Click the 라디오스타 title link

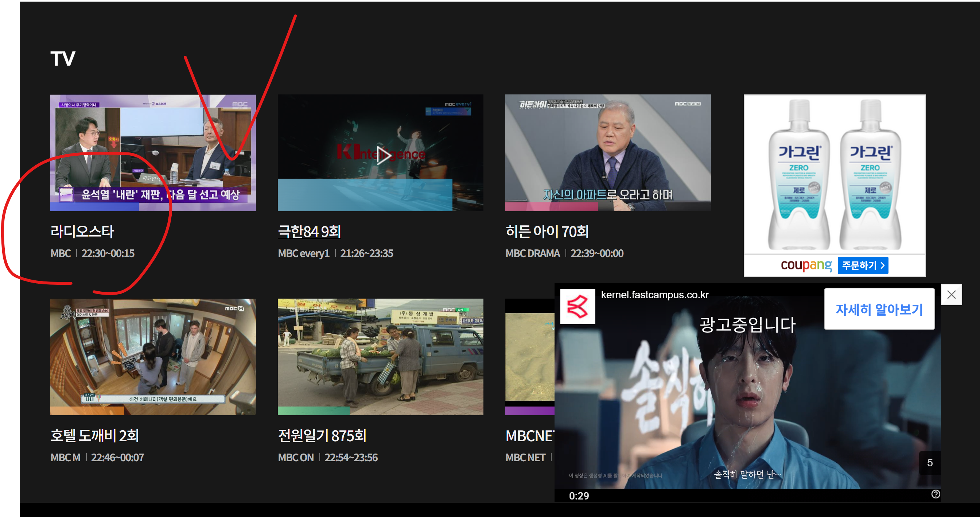point(82,231)
